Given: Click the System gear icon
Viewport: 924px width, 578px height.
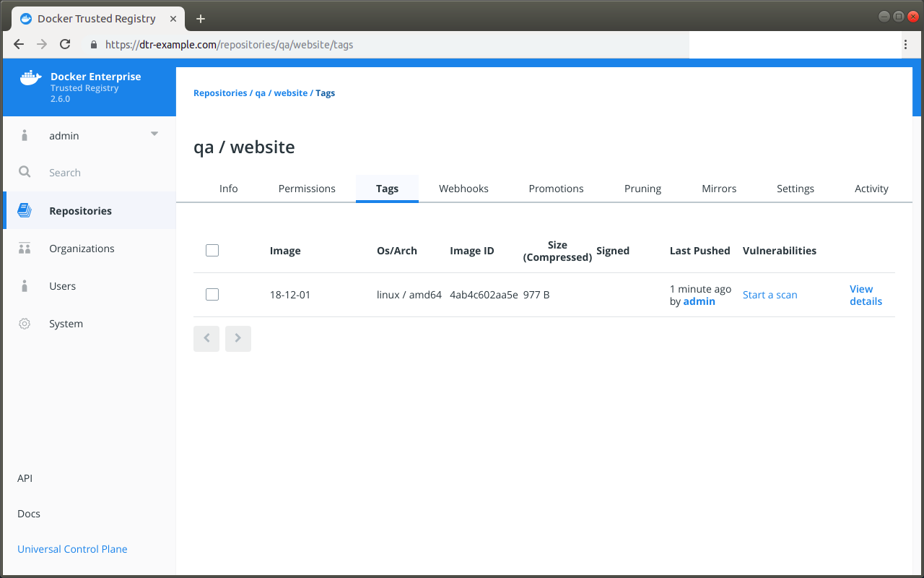Looking at the screenshot, I should pyautogui.click(x=25, y=324).
